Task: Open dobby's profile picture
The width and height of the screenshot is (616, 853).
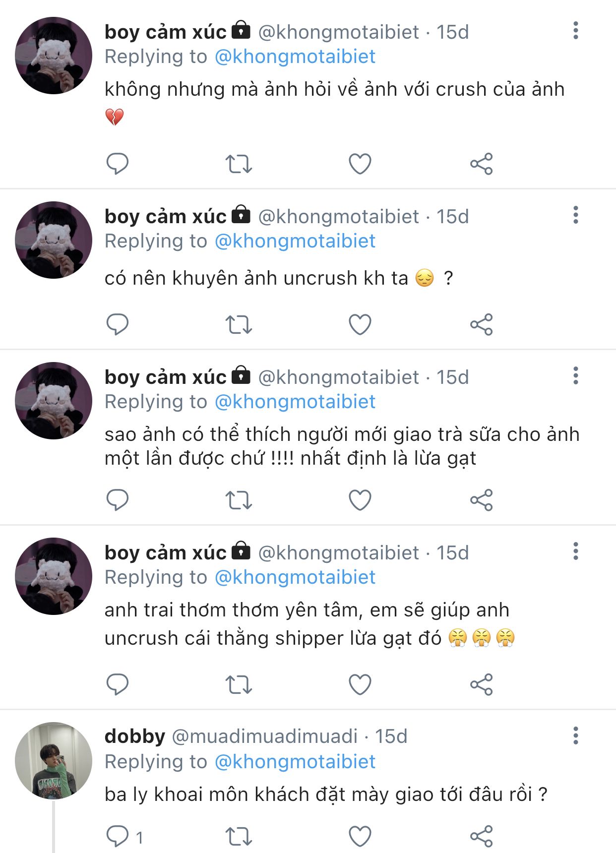Action: [x=54, y=760]
